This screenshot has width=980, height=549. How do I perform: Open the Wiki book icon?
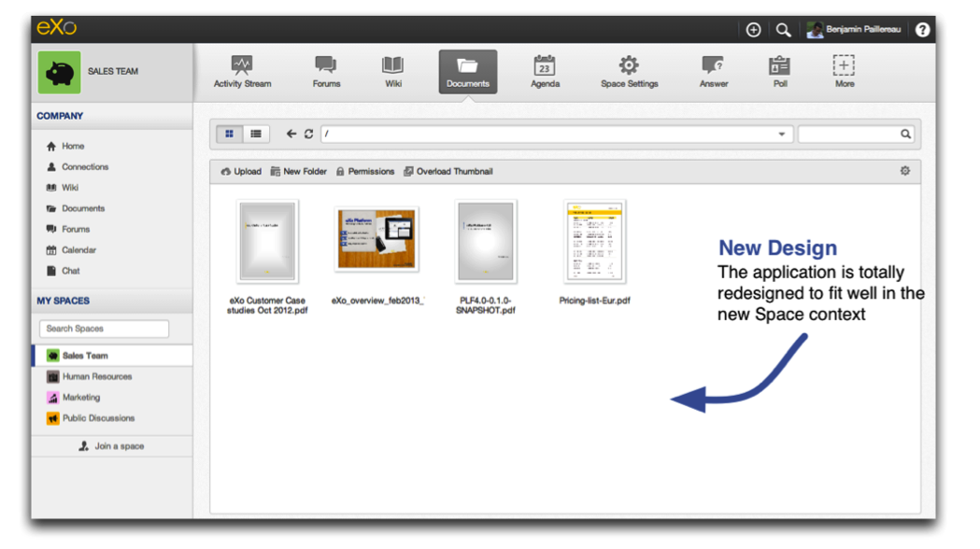[392, 65]
